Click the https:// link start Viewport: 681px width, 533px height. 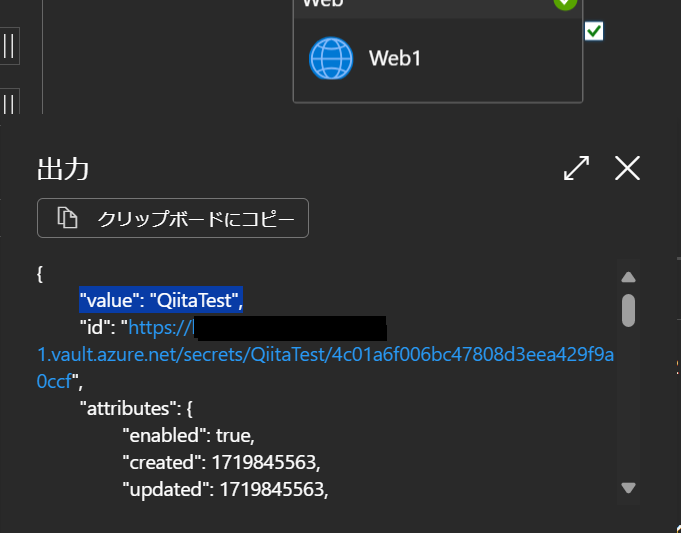160,328
